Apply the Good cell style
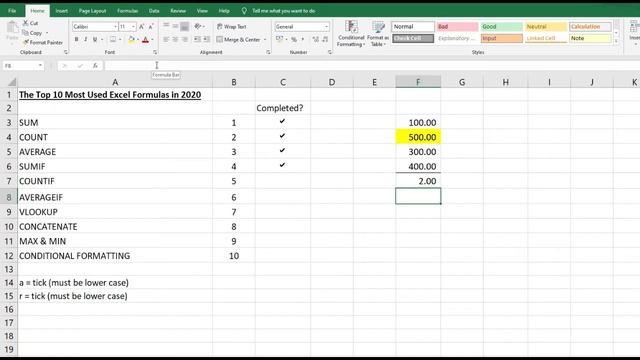The width and height of the screenshot is (640, 360). [501, 27]
